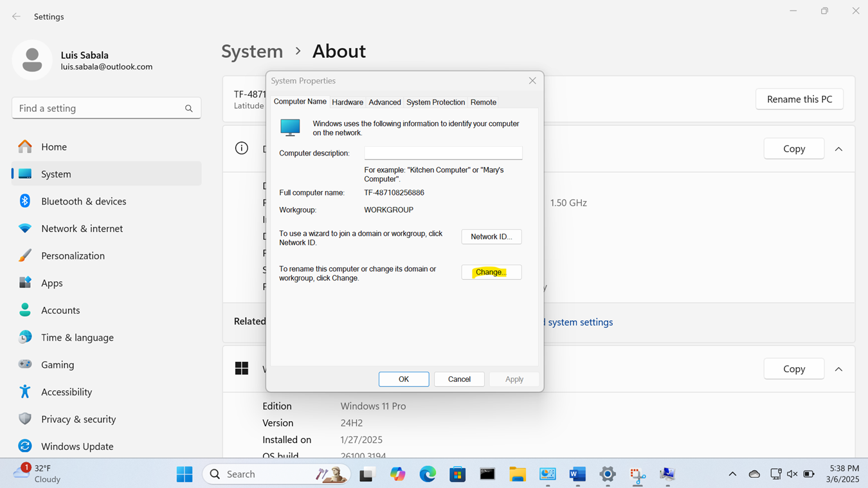Open weather widget showing 32°F
The width and height of the screenshot is (868, 488).
pos(39,474)
